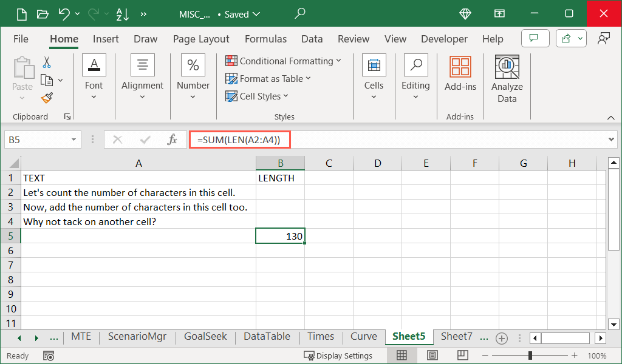Open the search magnifier in title bar
This screenshot has height=364, width=622.
tap(300, 13)
